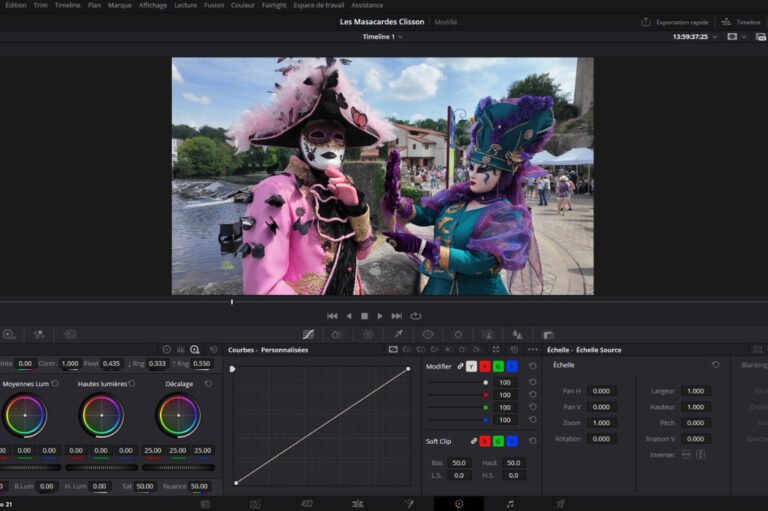The image size is (768, 511).
Task: Jump to the first frame
Action: click(332, 316)
